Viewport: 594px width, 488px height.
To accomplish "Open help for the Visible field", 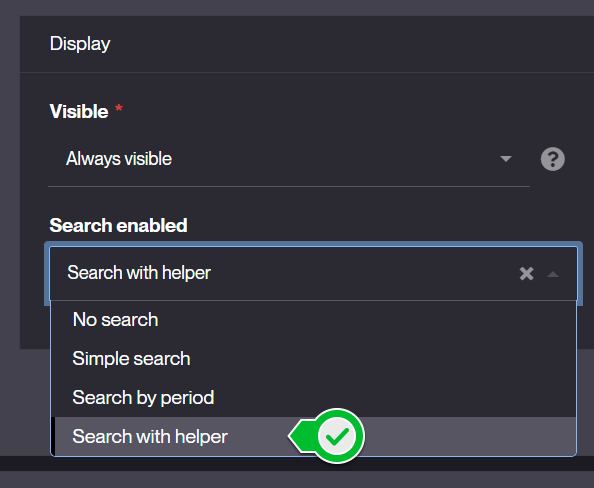I will [552, 159].
